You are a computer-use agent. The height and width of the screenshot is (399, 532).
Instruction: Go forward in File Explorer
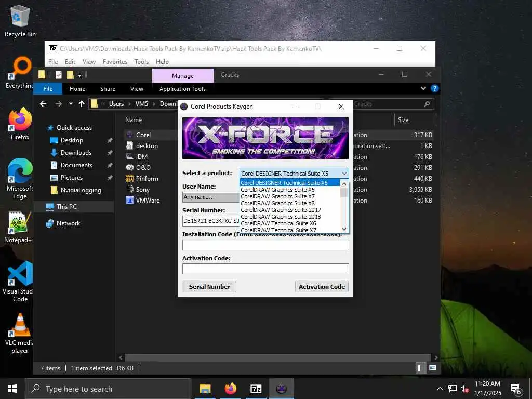pyautogui.click(x=58, y=104)
